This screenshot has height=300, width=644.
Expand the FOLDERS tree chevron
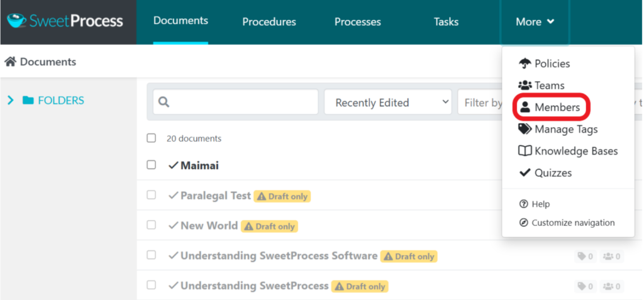pyautogui.click(x=11, y=100)
